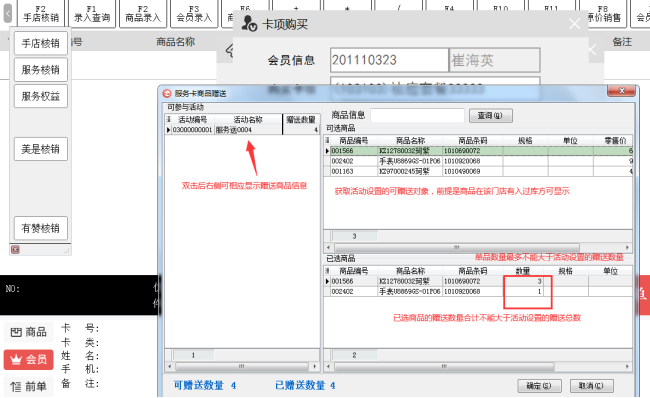Image resolution: width=650 pixels, height=398 pixels.
Task: Open 手店核销 from the side menu
Action: 41,43
